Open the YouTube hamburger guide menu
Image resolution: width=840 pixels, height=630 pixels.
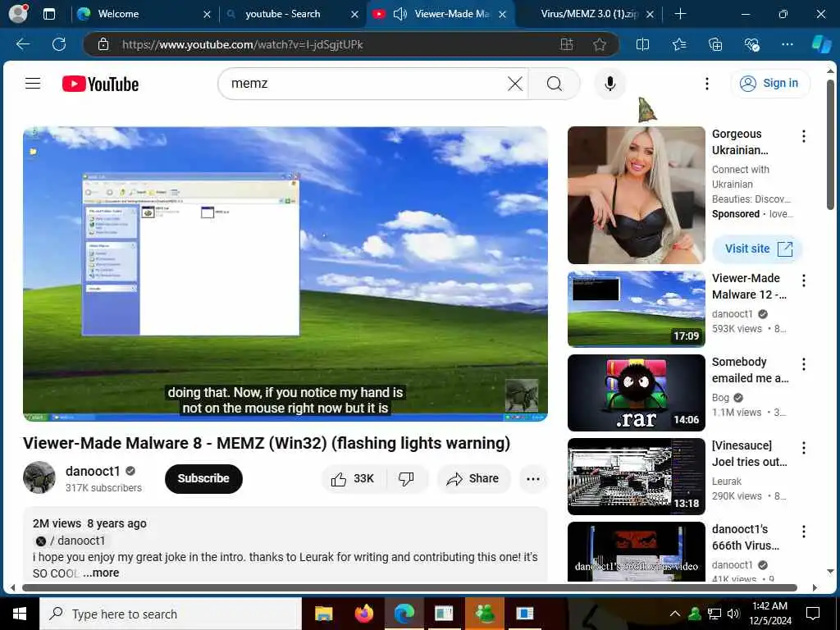33,83
